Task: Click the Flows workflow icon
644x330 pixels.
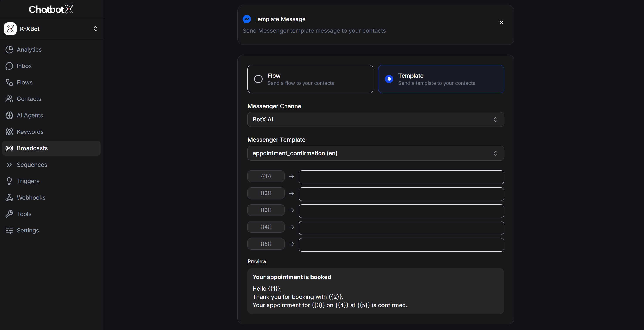Action: tap(9, 82)
